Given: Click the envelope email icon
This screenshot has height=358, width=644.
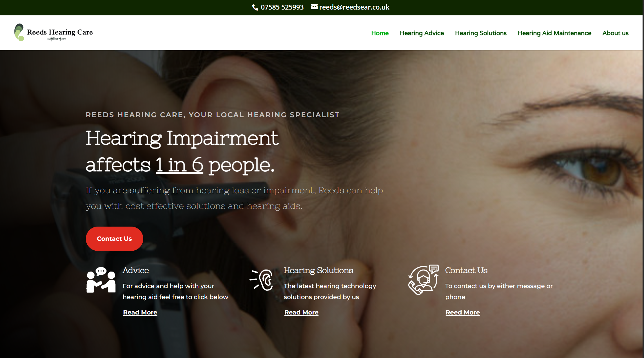Looking at the screenshot, I should pos(314,7).
